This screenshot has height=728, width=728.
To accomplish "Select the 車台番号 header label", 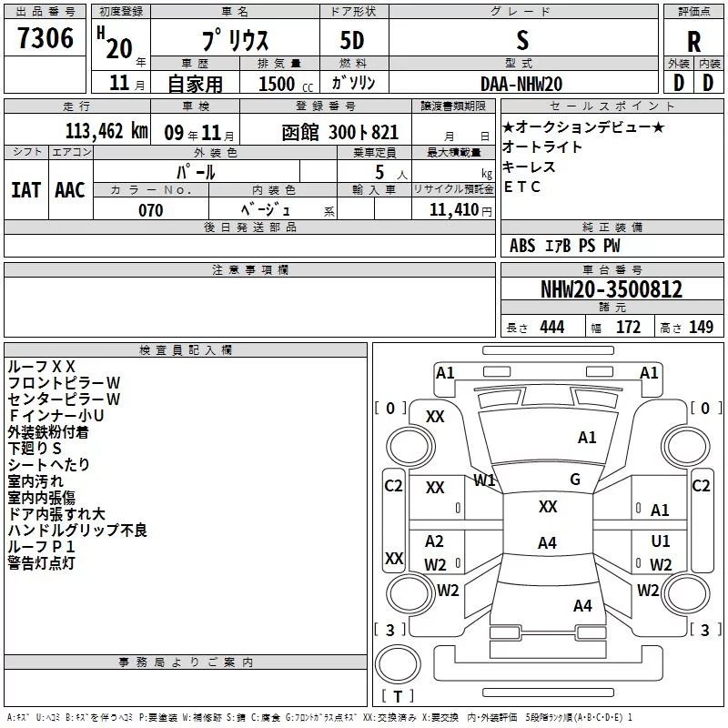I will click(612, 269).
